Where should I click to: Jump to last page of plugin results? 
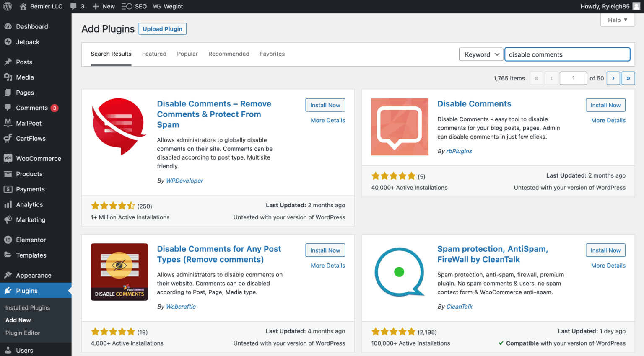pos(628,78)
